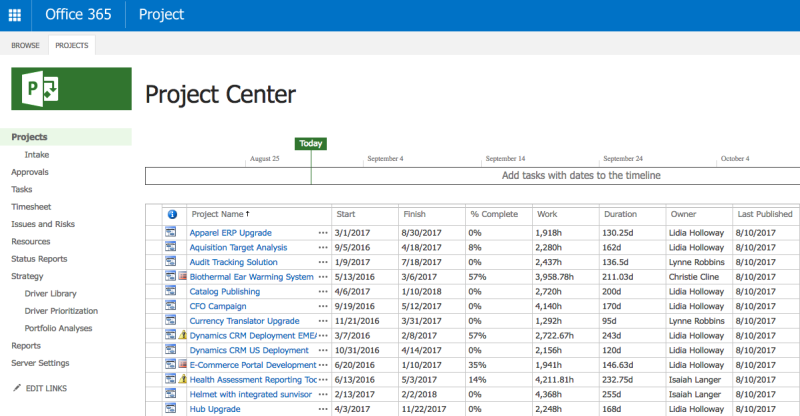Click the red issue icon beside Biothermal Ear Warming System

[183, 277]
